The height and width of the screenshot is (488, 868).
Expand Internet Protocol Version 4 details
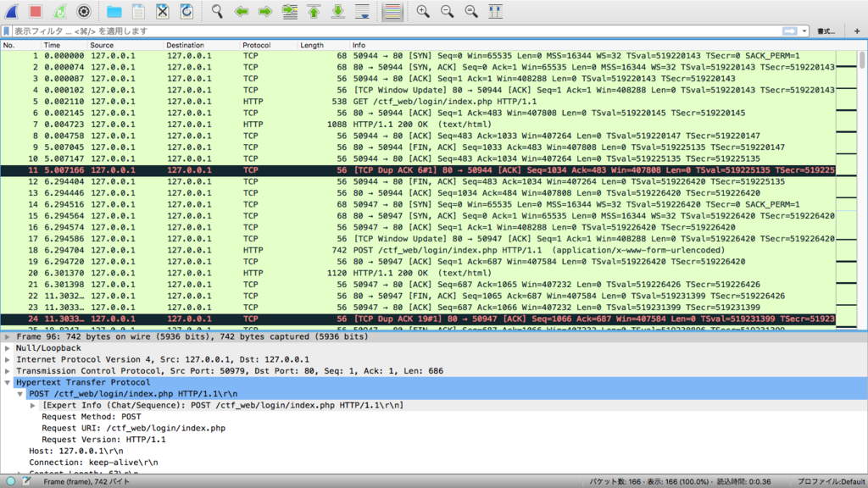(x=7, y=359)
